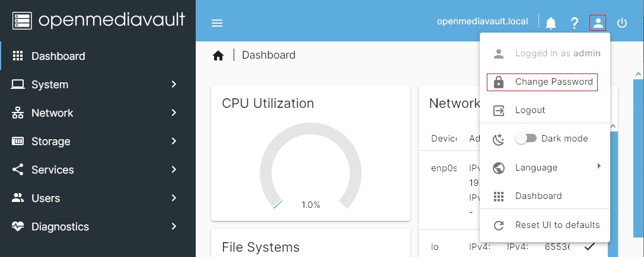The image size is (644, 257).
Task: Click the power button icon
Action: click(622, 23)
